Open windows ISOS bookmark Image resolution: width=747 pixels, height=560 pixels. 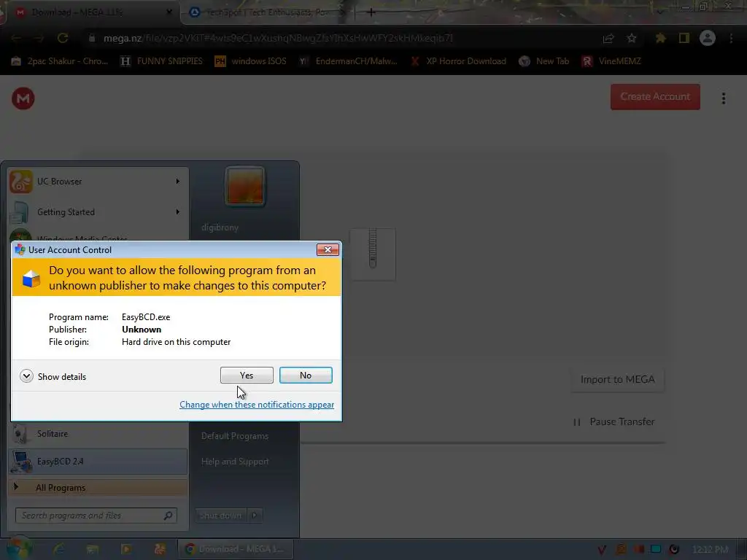[x=251, y=61]
